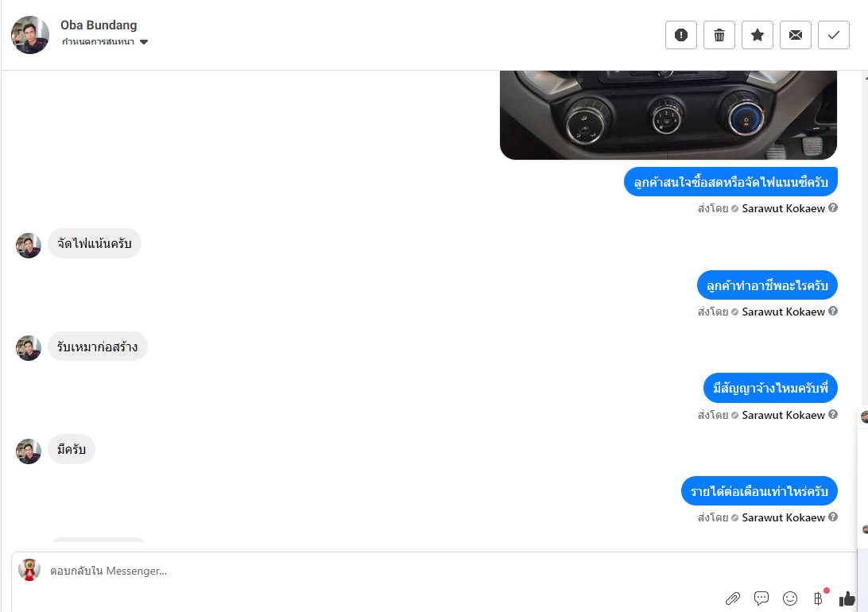Image resolution: width=868 pixels, height=612 pixels.
Task: Click the reply box in Messenger
Action: click(388, 571)
